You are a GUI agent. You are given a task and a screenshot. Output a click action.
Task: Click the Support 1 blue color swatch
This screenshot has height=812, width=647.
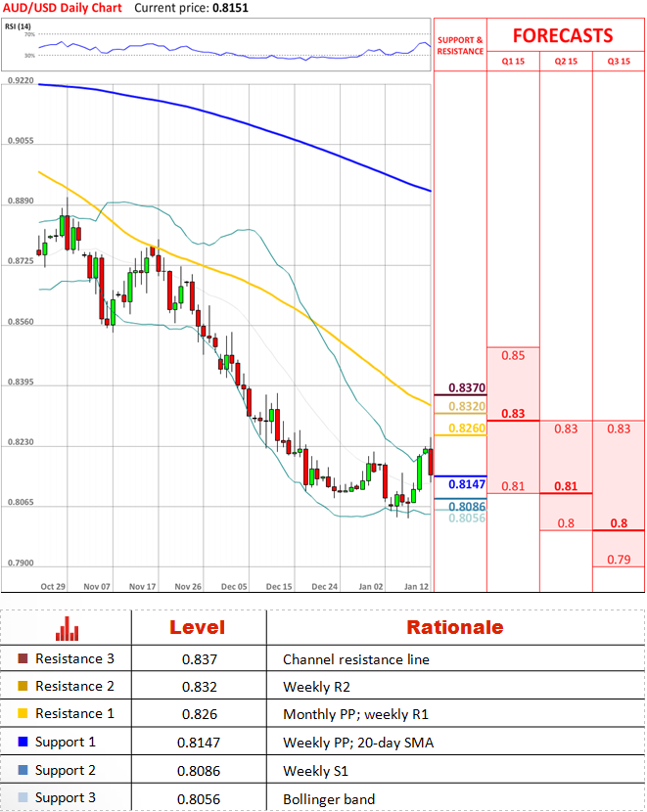[23, 742]
